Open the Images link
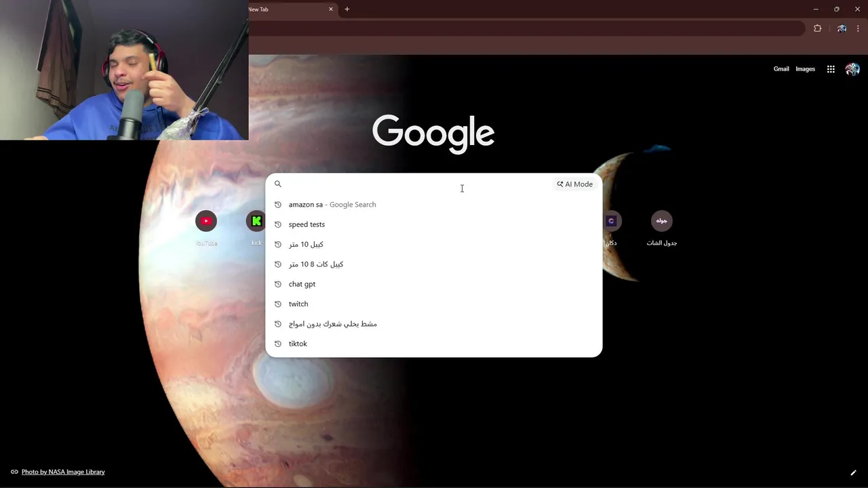This screenshot has height=488, width=868. pos(805,69)
